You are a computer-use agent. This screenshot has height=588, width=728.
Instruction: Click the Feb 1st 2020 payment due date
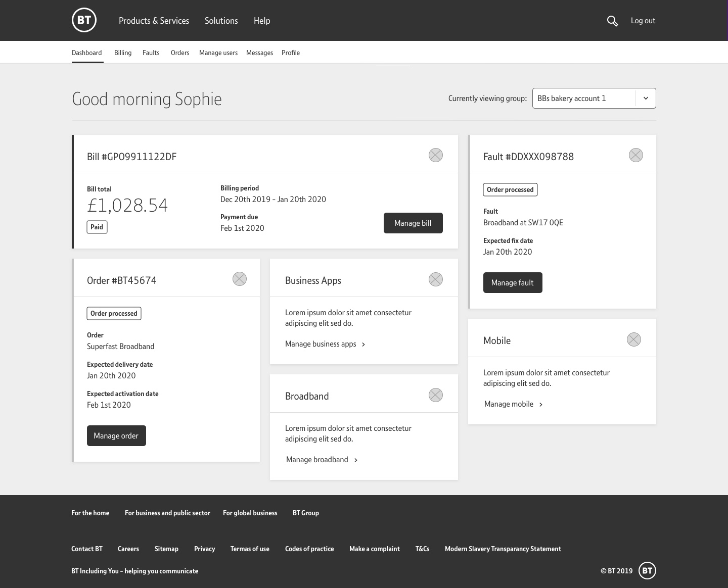(x=242, y=228)
